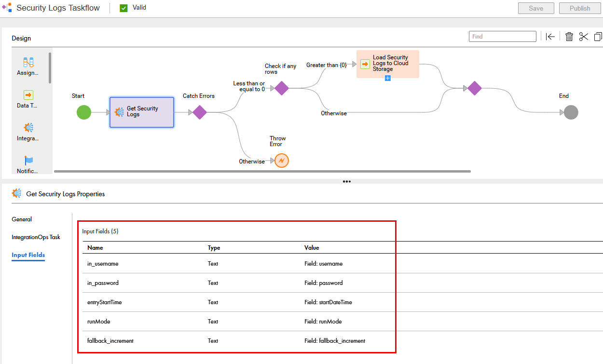Click the trash can delete icon
The image size is (603, 364).
pyautogui.click(x=569, y=37)
